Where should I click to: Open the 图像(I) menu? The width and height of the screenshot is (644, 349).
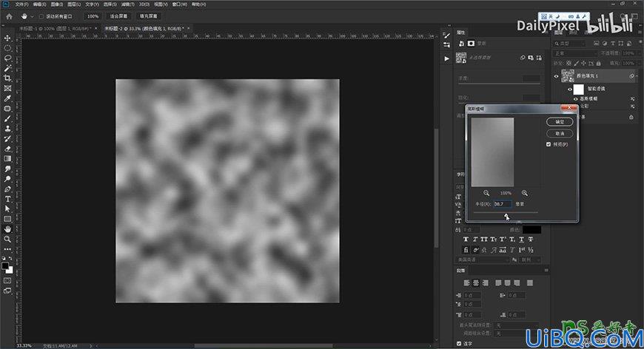click(x=56, y=4)
